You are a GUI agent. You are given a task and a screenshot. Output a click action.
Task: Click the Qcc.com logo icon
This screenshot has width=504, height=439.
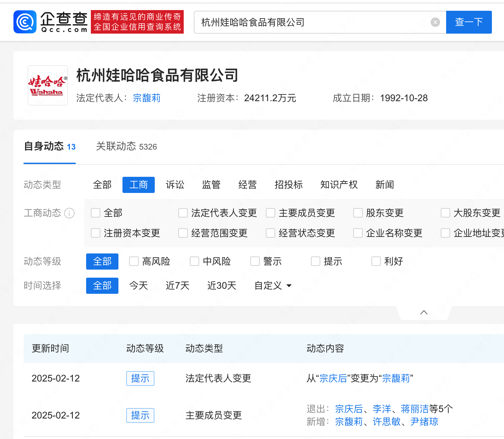(25, 22)
